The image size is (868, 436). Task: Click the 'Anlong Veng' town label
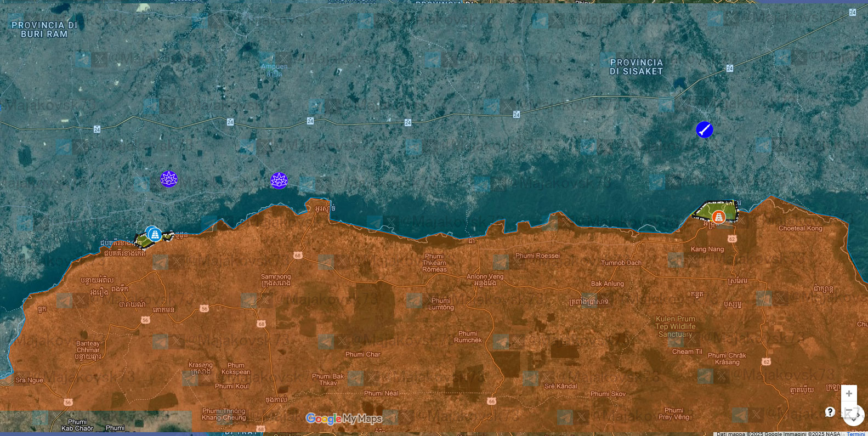click(x=485, y=276)
